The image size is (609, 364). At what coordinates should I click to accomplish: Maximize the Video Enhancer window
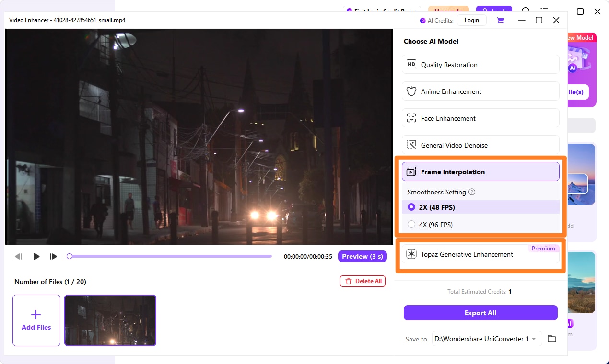pyautogui.click(x=539, y=20)
